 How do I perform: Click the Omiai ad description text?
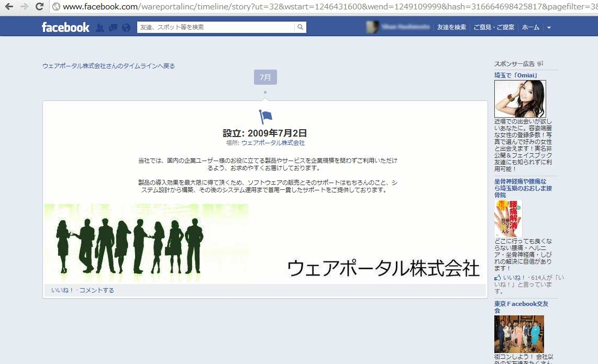pos(523,145)
